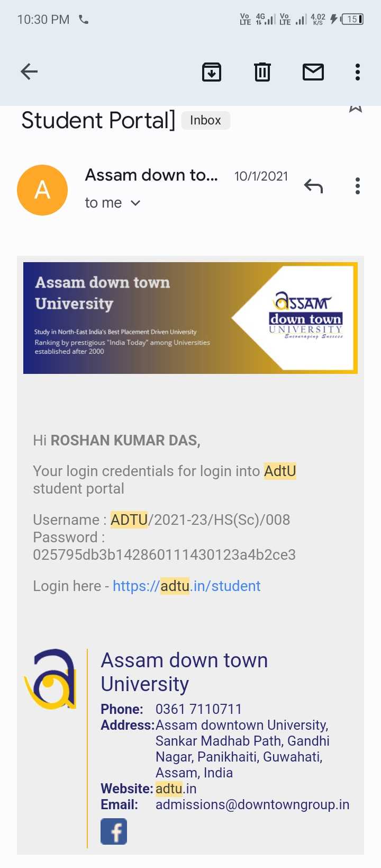Viewport: 381px width, 868px height.
Task: Archive this email
Action: coord(212,71)
